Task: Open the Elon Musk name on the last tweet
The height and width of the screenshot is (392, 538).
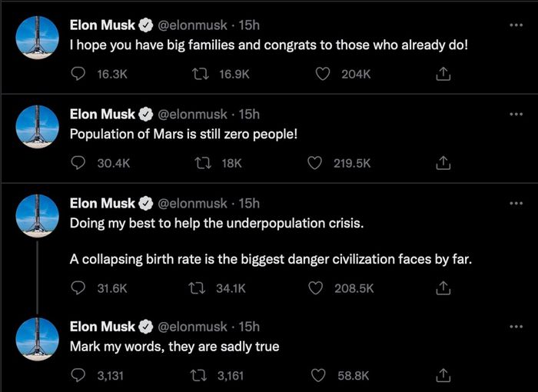Action: tap(102, 327)
